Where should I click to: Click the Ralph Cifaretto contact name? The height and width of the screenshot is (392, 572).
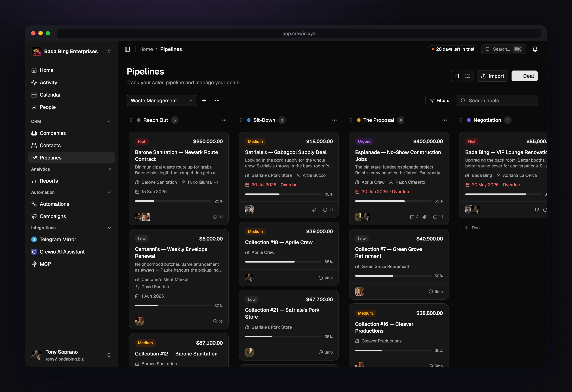[x=410, y=182]
